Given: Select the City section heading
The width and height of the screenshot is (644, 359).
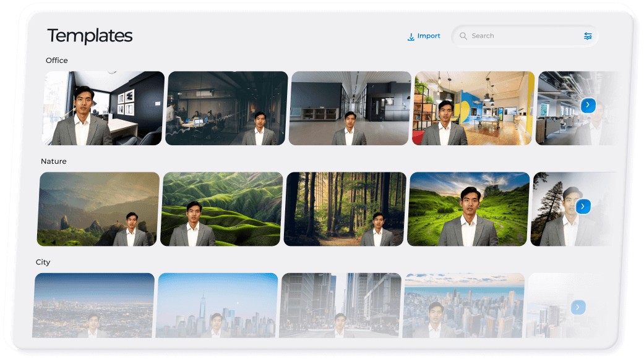Looking at the screenshot, I should click(x=43, y=262).
